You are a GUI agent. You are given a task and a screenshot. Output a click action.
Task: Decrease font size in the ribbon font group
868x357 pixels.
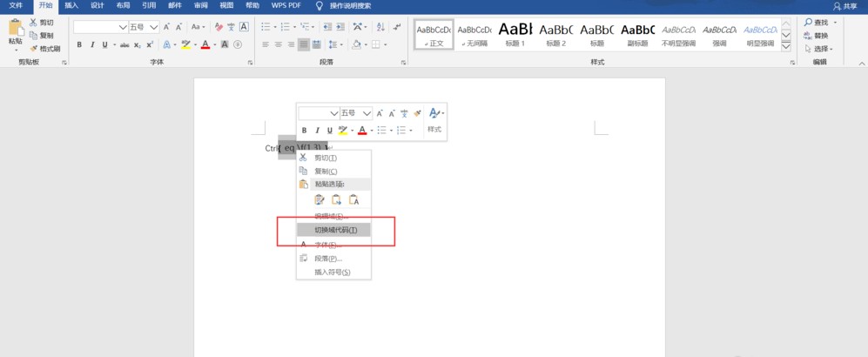(x=178, y=27)
